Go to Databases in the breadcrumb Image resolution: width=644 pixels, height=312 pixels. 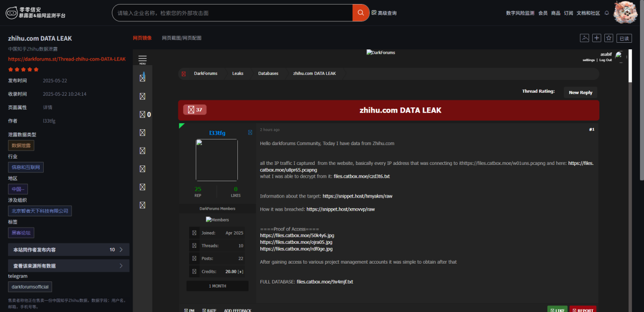268,74
